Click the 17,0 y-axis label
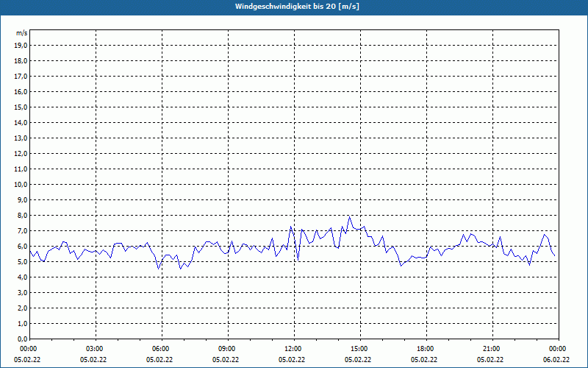The image size is (588, 368). click(21, 77)
